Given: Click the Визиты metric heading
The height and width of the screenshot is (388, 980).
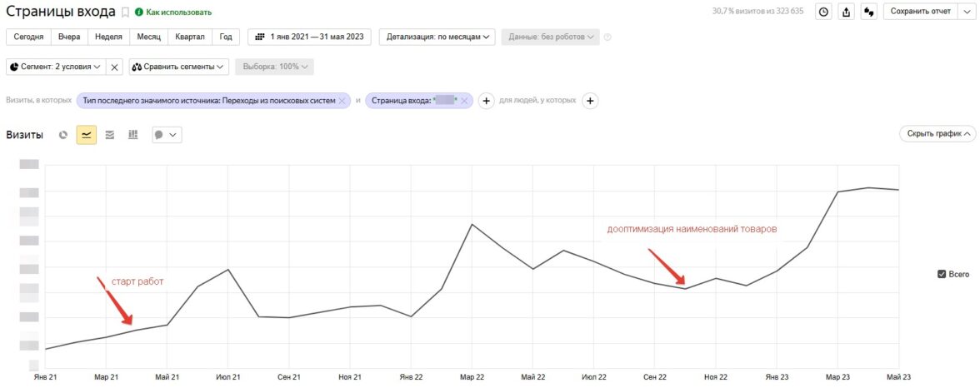Looking at the screenshot, I should pyautogui.click(x=24, y=134).
